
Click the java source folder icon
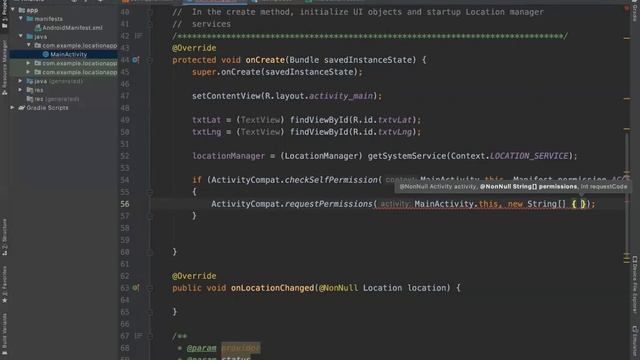click(29, 37)
